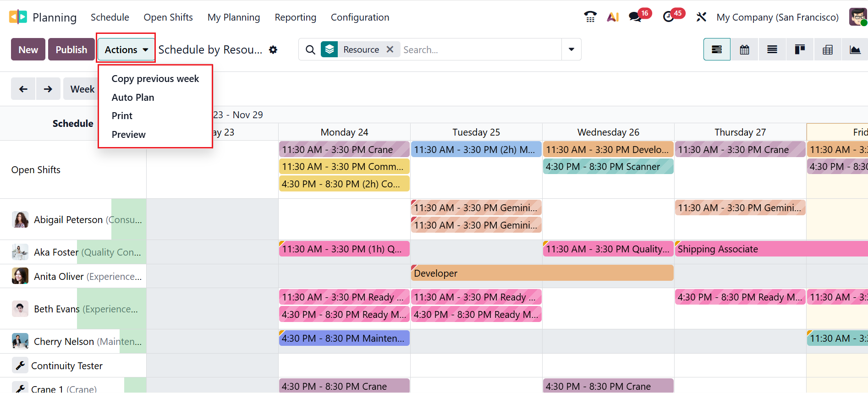Open the activities clock icon
Screen dimensions: 868x393
pos(669,17)
